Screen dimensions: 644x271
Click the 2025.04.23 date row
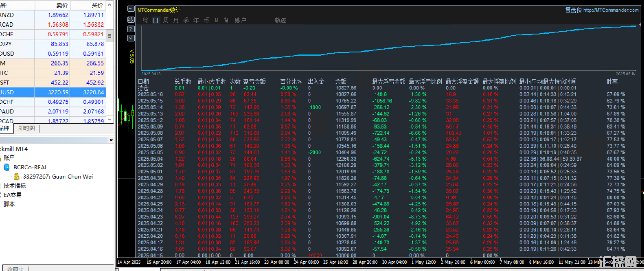150,217
